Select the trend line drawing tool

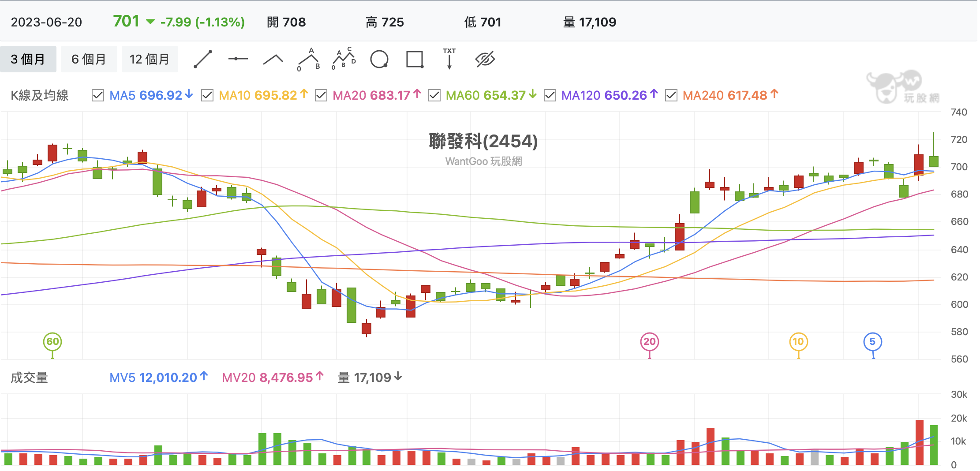(x=203, y=59)
